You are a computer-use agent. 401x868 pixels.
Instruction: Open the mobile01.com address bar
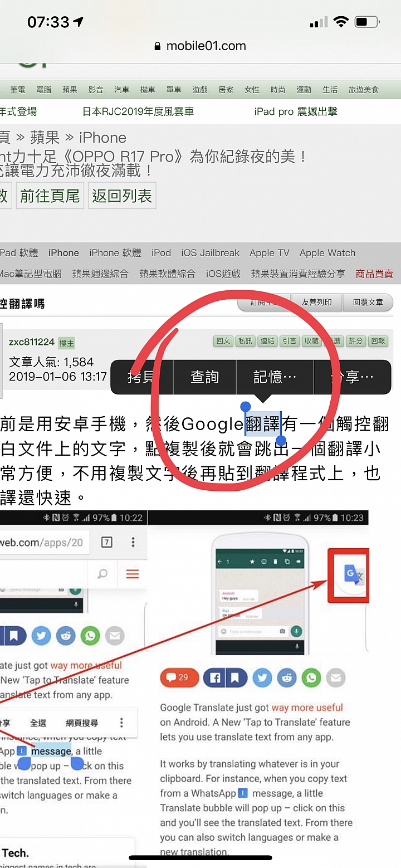[200, 46]
